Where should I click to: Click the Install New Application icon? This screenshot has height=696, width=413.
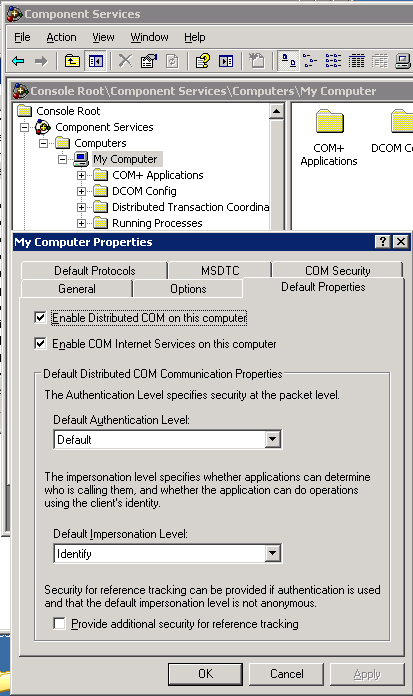pyautogui.click(x=256, y=61)
